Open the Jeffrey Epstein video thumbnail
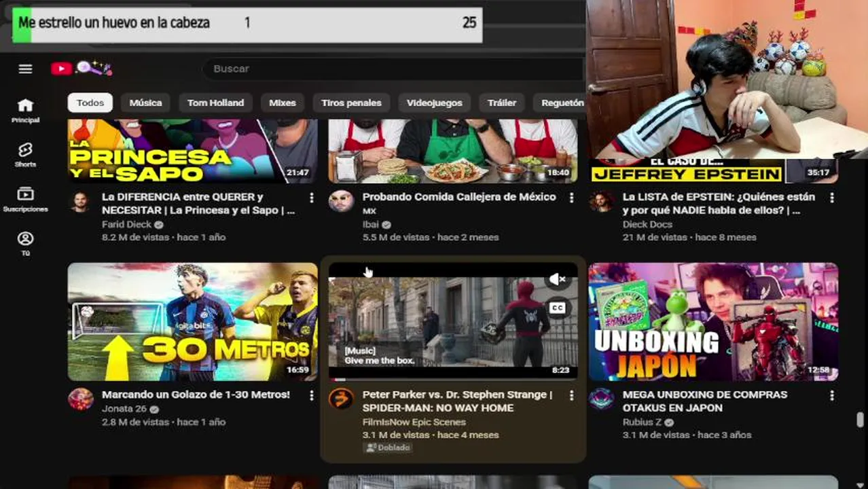Screen dimensions: 868x489 tap(713, 170)
